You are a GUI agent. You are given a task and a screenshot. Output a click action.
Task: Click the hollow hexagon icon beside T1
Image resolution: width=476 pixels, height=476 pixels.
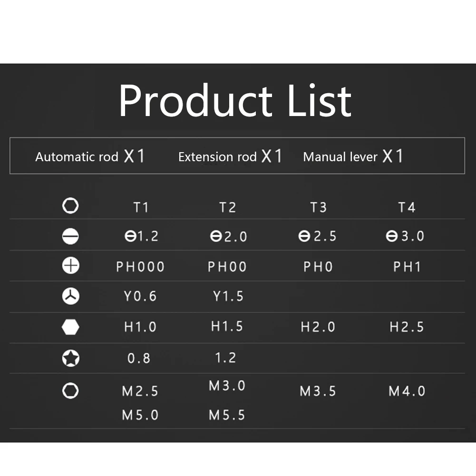[x=70, y=206]
